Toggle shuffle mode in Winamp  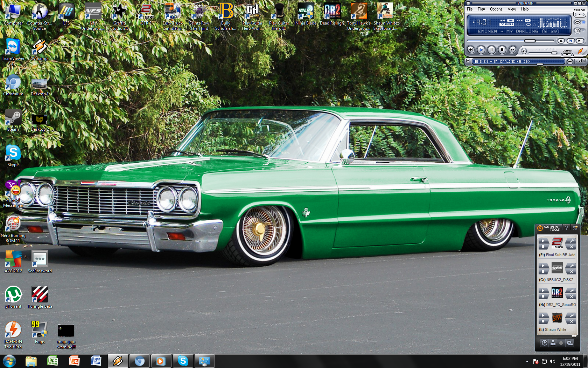pos(577,30)
